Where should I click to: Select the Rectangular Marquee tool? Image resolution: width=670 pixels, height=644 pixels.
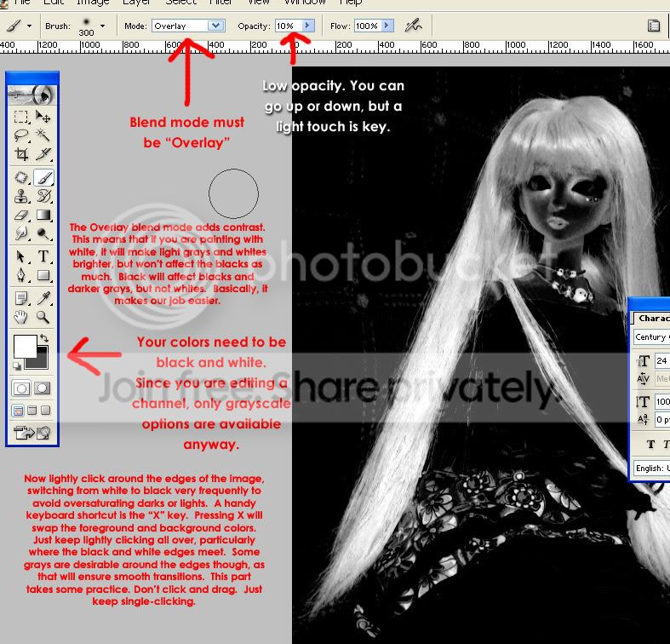click(x=21, y=117)
